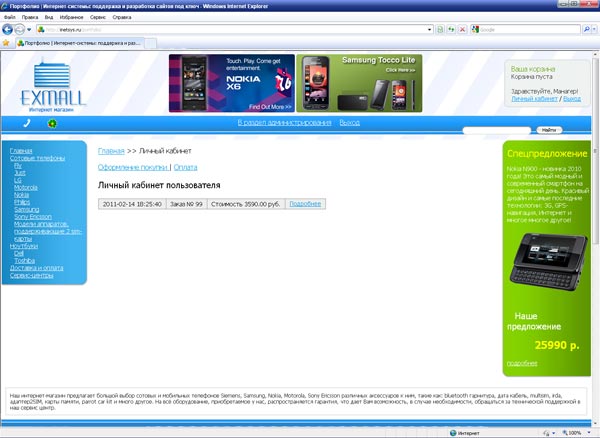Open the search provider options dropdown

coord(594,29)
